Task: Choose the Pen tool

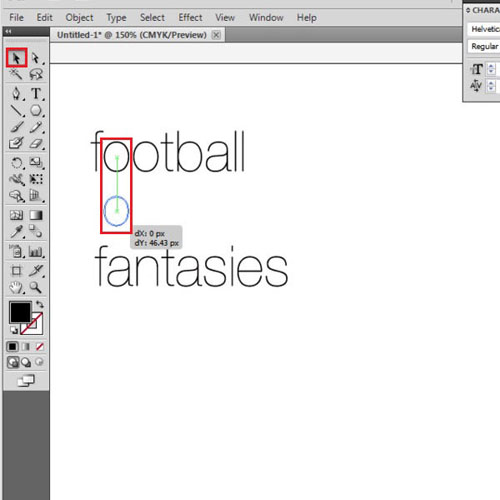Action: click(x=16, y=94)
